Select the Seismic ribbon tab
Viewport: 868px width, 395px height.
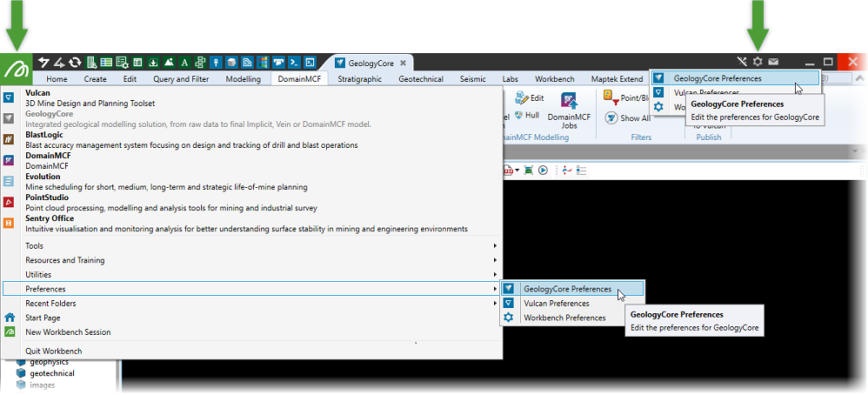(x=473, y=79)
